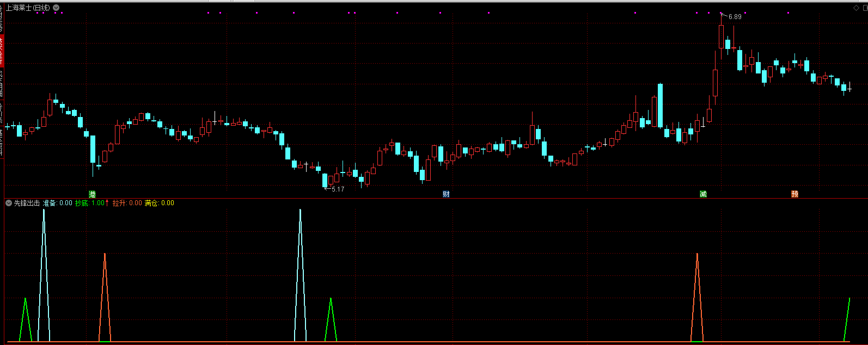Click the blue 财 event marker

coord(446,194)
